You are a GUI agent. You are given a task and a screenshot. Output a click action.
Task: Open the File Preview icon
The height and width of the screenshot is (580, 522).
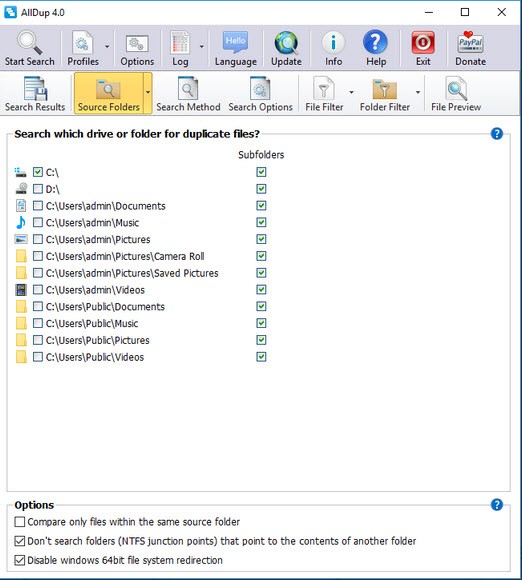pos(456,88)
